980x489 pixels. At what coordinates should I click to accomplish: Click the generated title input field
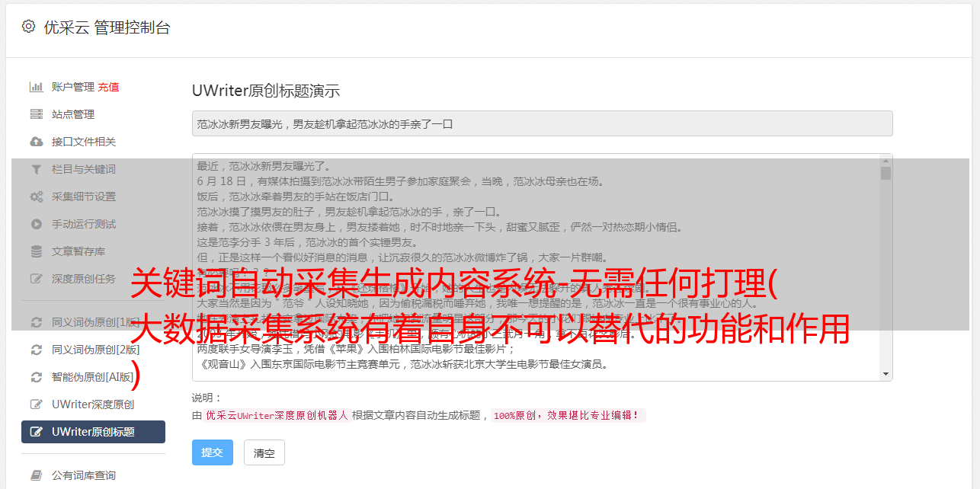click(x=542, y=123)
